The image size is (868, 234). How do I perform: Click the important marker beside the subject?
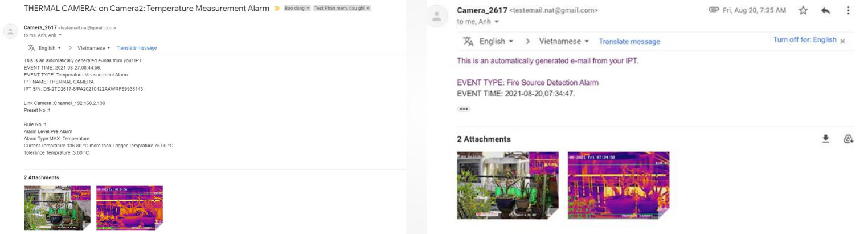[x=277, y=9]
